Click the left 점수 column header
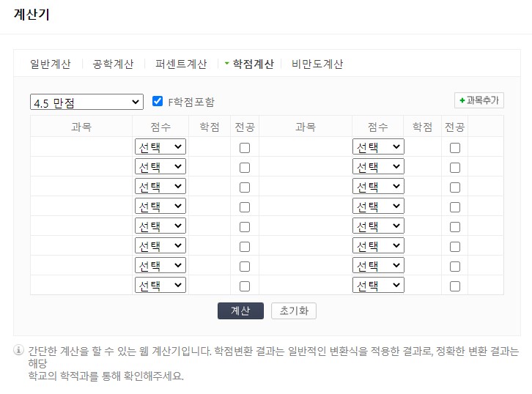 [160, 127]
